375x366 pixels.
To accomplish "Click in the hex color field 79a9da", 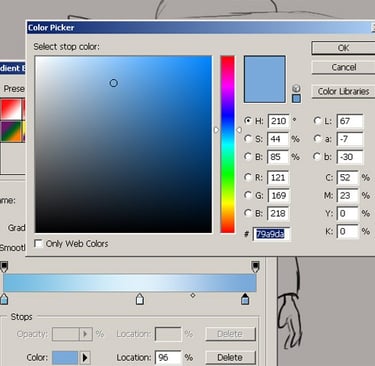I will coord(271,234).
